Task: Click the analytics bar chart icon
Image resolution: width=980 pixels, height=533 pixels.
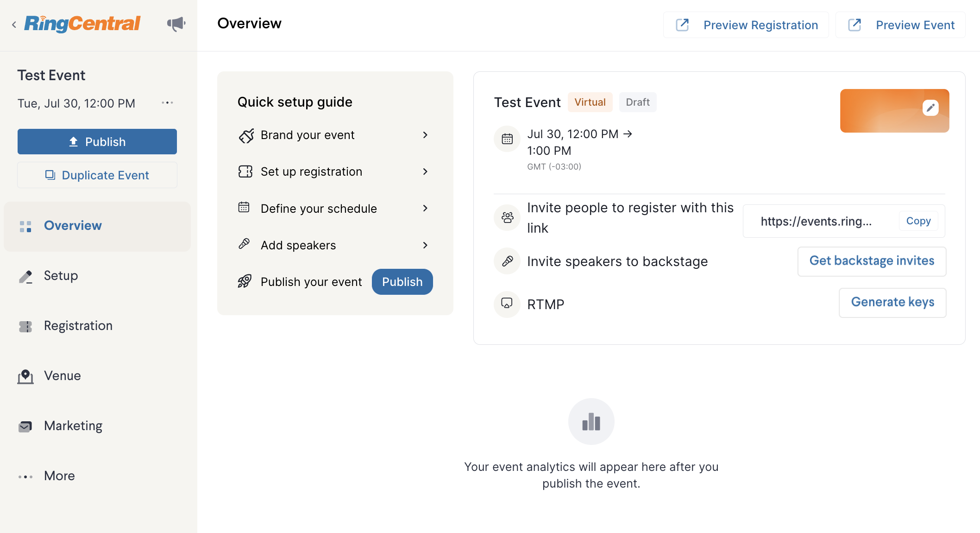Action: pyautogui.click(x=591, y=421)
